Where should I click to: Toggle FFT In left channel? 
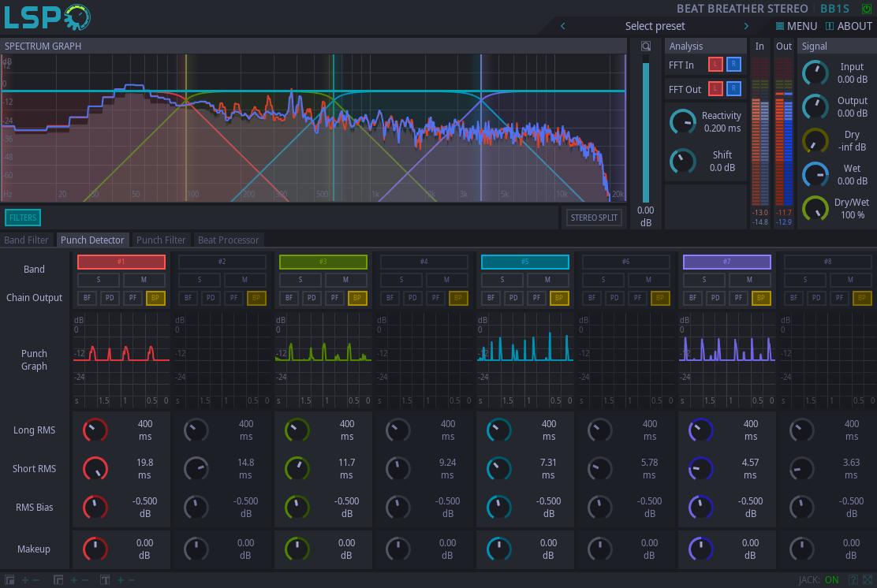[x=715, y=65]
